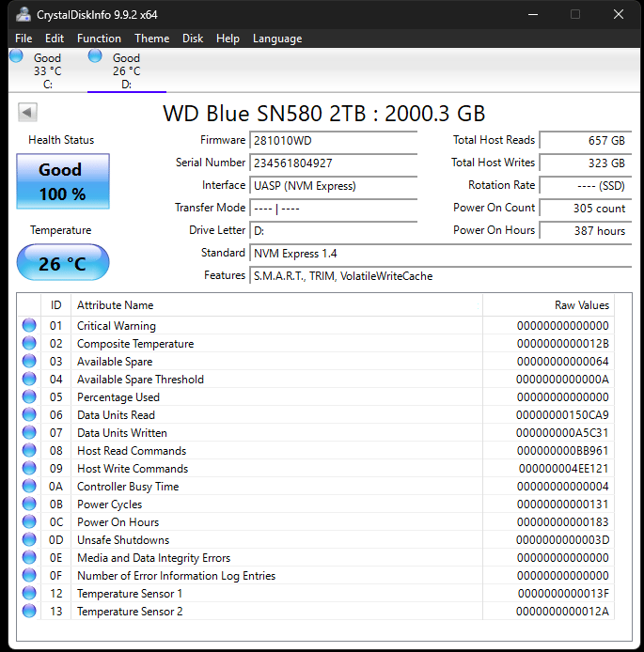The height and width of the screenshot is (652, 644).
Task: Click raw value 000000004EE121
Action: (x=564, y=469)
